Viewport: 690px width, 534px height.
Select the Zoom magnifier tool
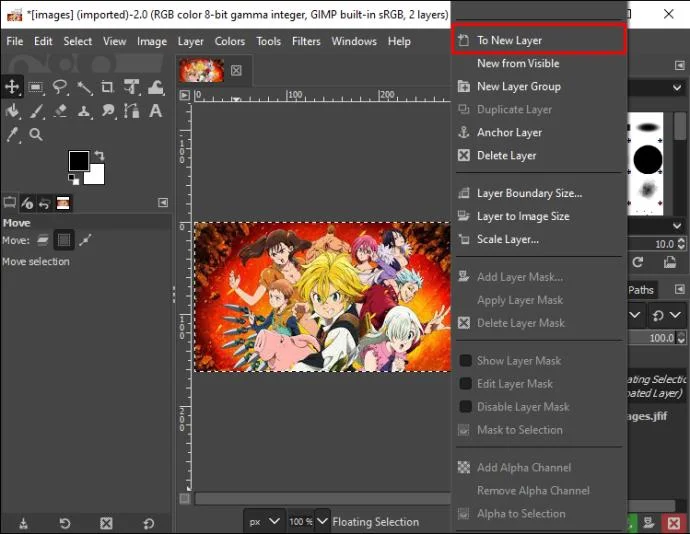click(36, 134)
